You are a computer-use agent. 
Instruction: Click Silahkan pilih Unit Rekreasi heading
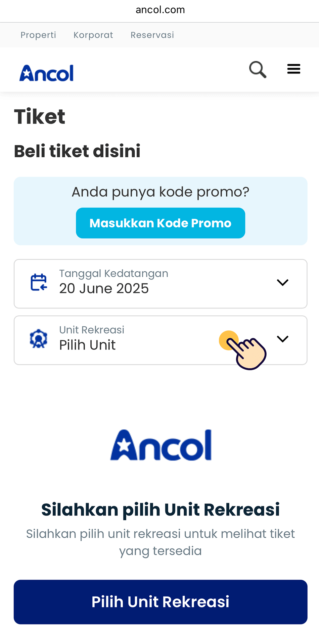[x=161, y=509]
